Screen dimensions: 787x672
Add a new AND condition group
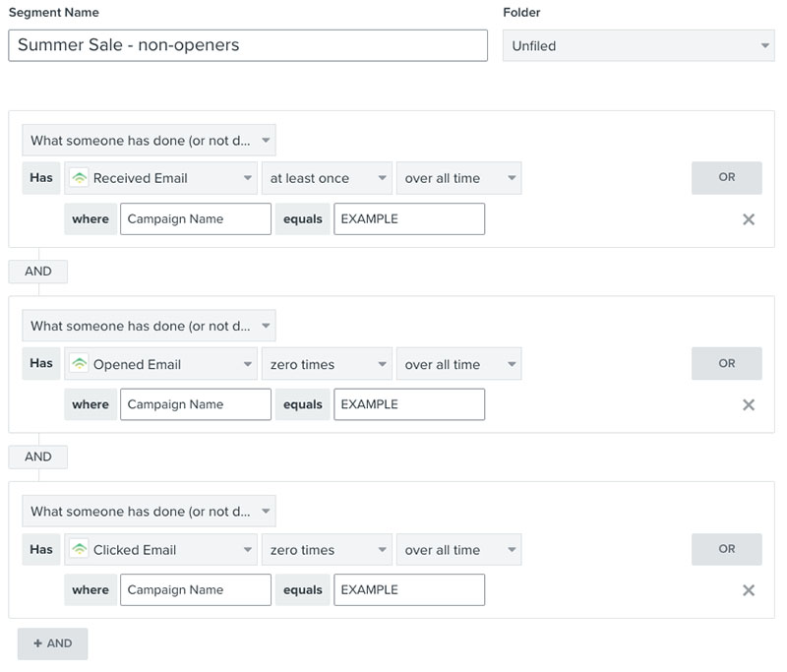click(x=52, y=643)
